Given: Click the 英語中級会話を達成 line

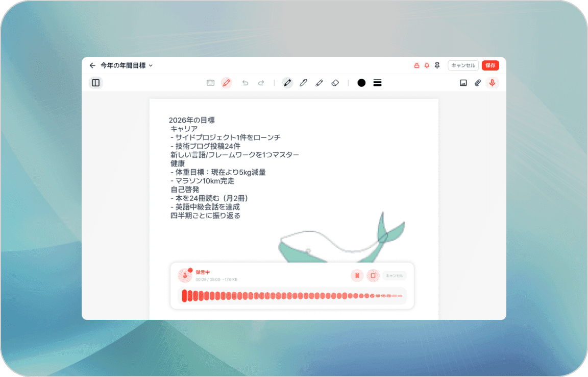Looking at the screenshot, I should click(205, 207).
